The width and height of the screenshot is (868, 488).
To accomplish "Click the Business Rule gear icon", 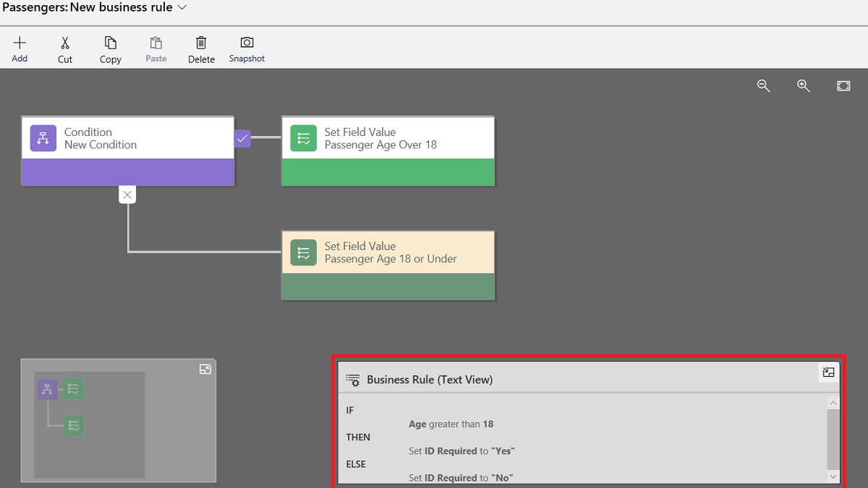I will click(x=352, y=380).
